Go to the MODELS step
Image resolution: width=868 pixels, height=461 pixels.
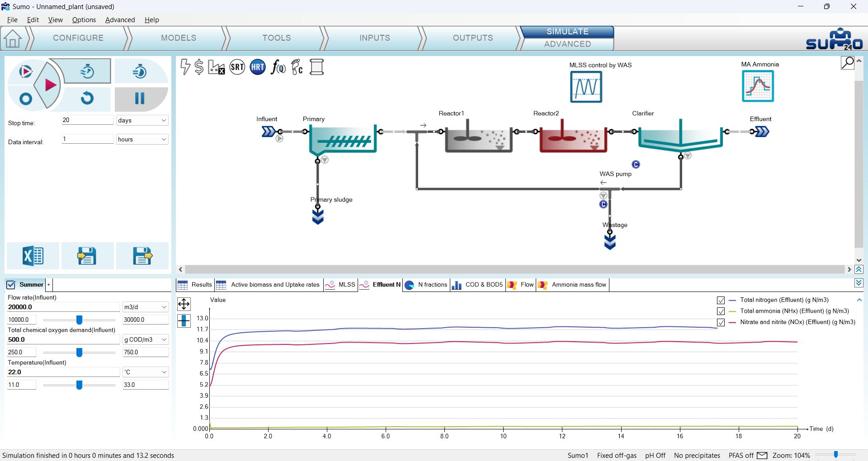(x=179, y=38)
